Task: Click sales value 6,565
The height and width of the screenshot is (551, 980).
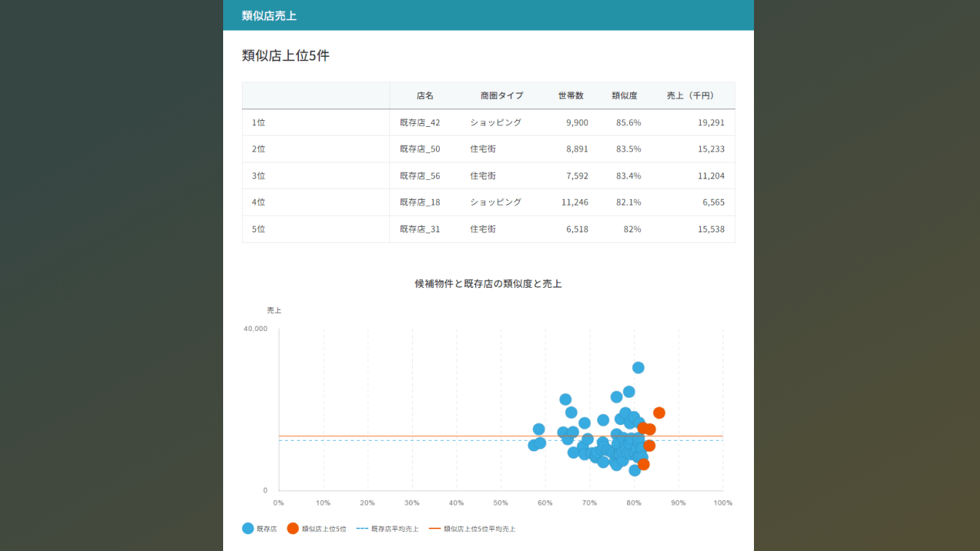Action: pyautogui.click(x=714, y=202)
